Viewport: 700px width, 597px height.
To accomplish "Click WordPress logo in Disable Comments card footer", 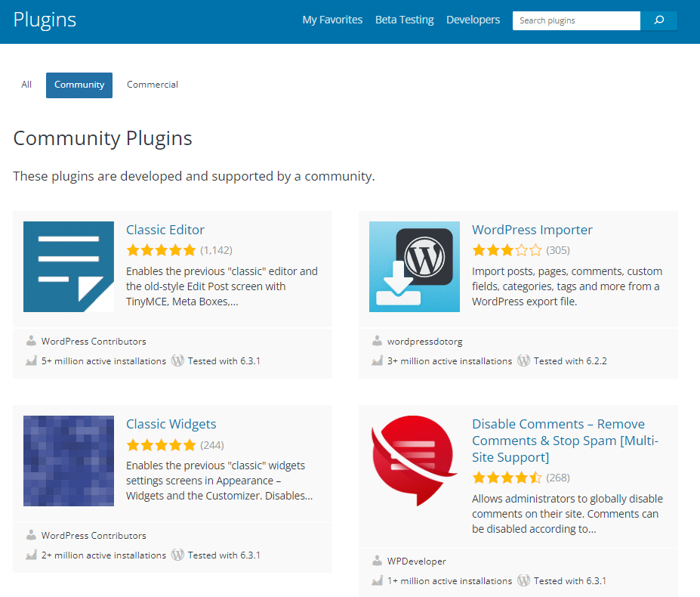I will (523, 580).
